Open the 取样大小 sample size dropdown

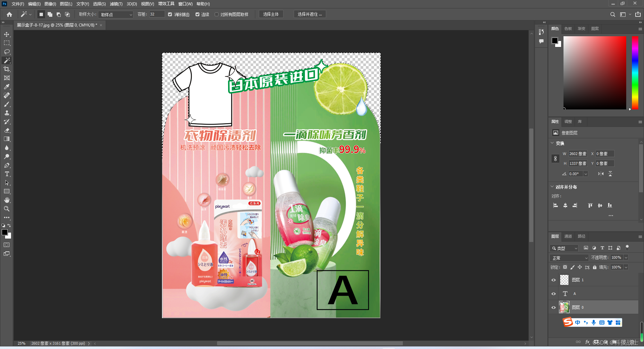tap(116, 14)
